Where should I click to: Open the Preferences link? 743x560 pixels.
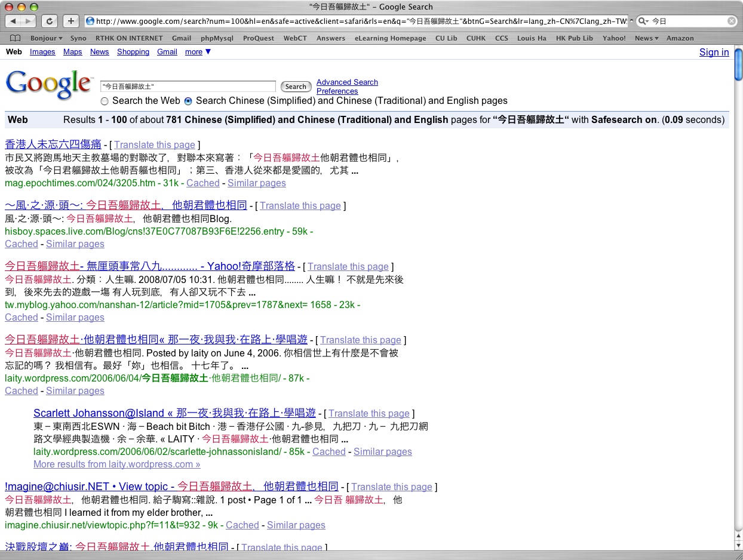click(337, 91)
